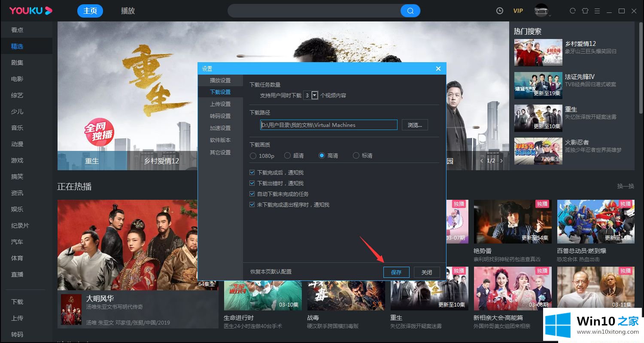Open 电影 in the sidebar
The image size is (644, 343).
point(17,79)
